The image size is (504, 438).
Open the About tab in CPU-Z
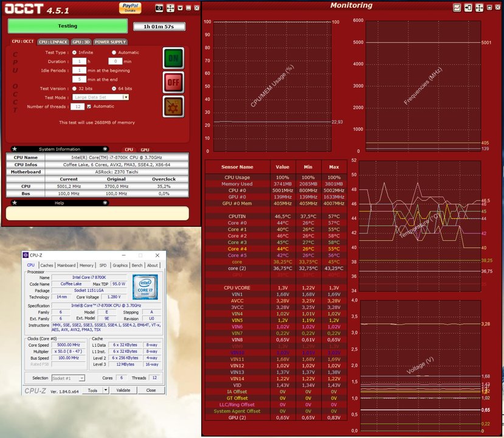[153, 265]
